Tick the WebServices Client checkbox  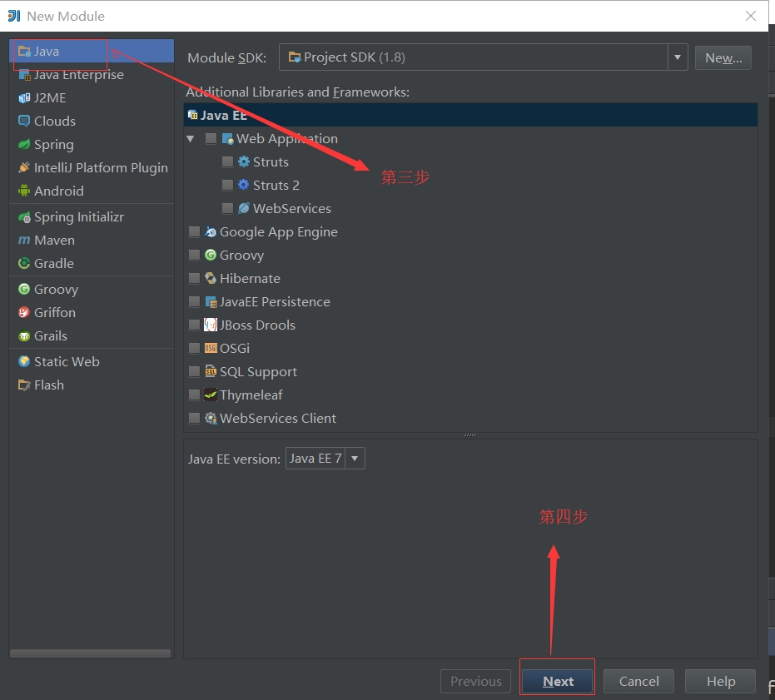tap(194, 418)
